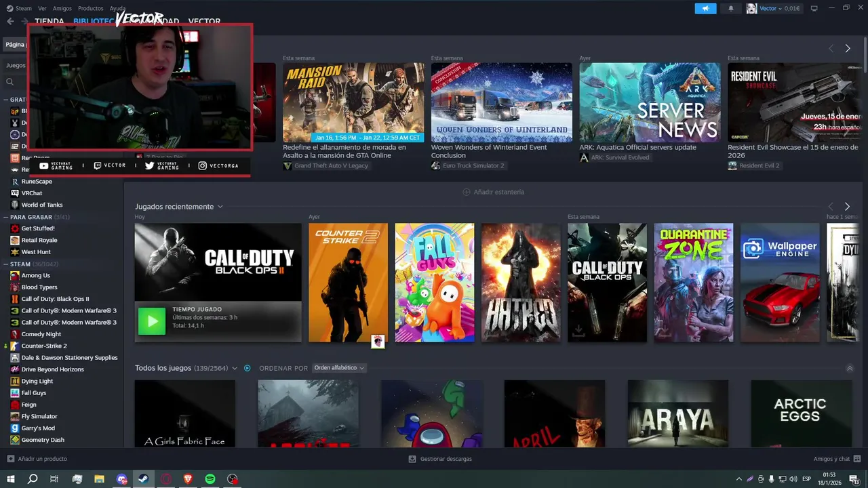This screenshot has height=488, width=868.
Task: Open Gestionar descargas
Action: pos(440,459)
